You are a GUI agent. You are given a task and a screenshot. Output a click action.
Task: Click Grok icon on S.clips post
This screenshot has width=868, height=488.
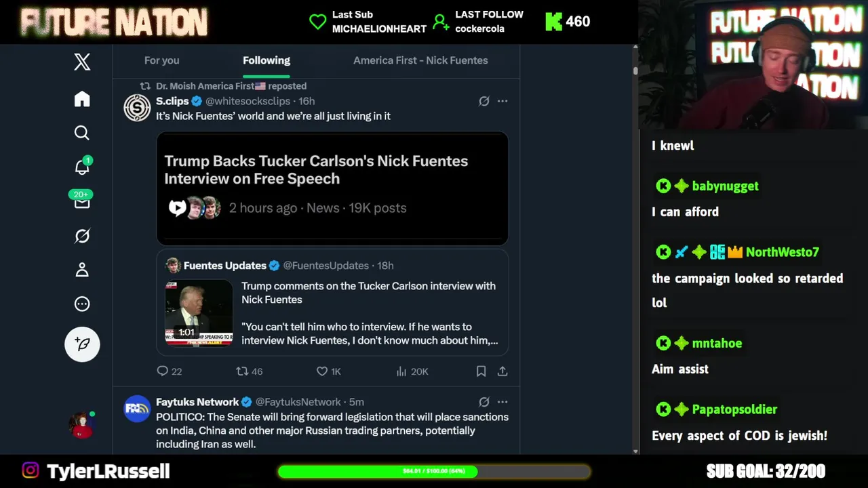click(484, 101)
